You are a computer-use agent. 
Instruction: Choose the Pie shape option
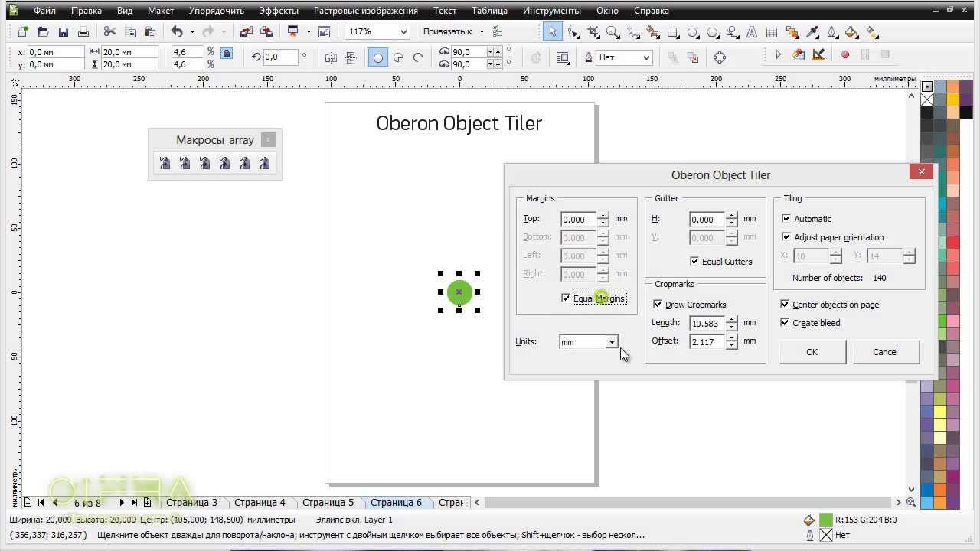[398, 57]
